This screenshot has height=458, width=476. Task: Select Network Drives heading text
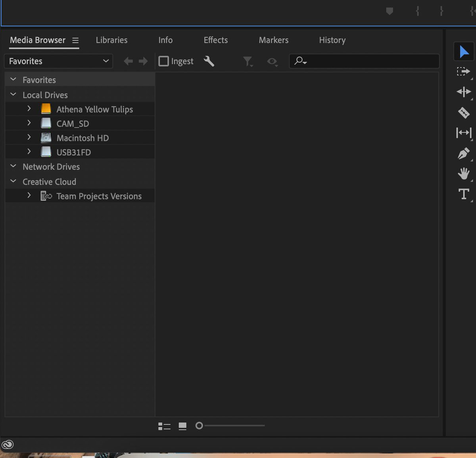pos(51,167)
